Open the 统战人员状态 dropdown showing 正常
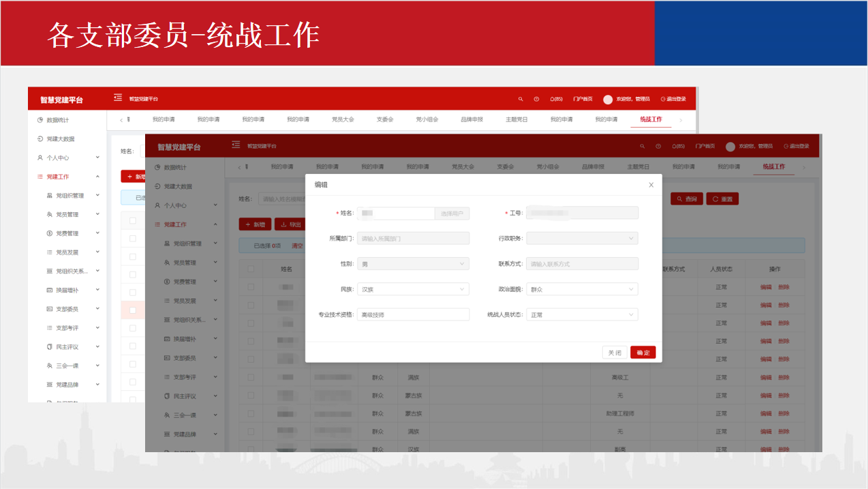The height and width of the screenshot is (489, 868). [582, 315]
